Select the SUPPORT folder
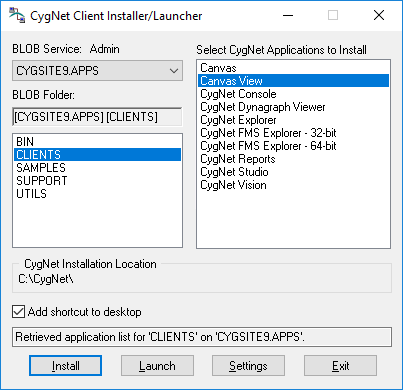This screenshot has height=390, width=403. point(97,181)
